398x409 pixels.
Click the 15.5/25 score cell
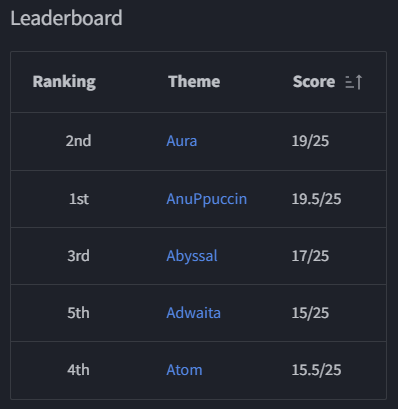point(316,370)
